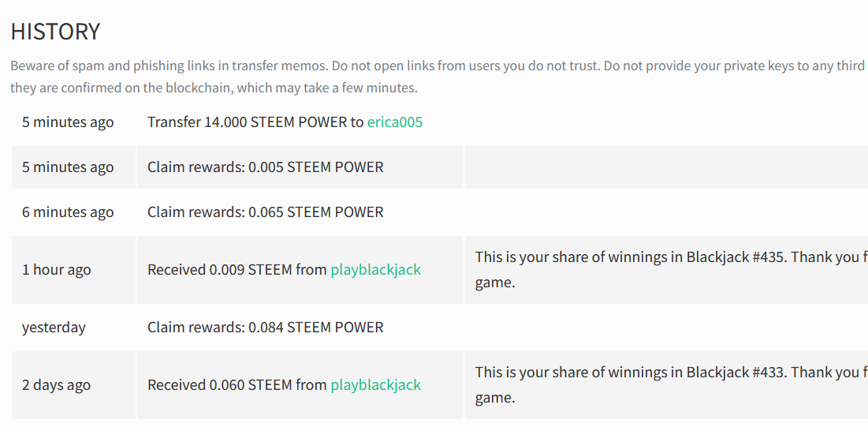Screen dimensions: 868x427
Task: Select the Claim rewards 0.005 STEEM POWER row
Action: 440,167
